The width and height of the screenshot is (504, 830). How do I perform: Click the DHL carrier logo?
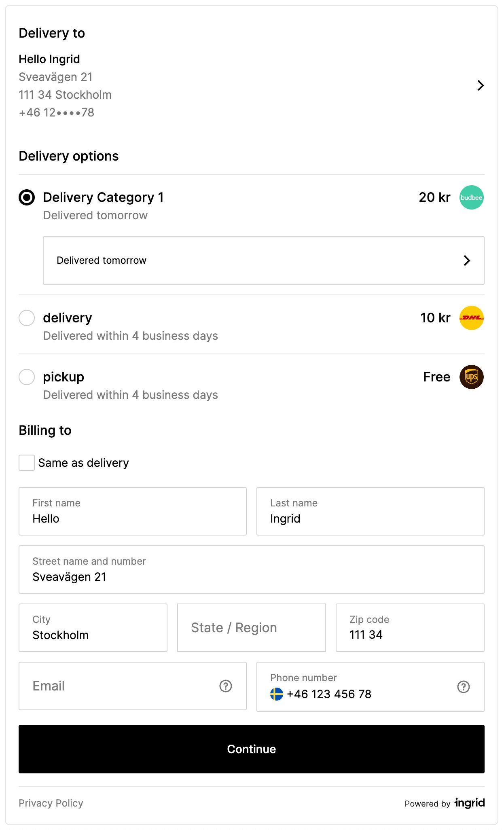coord(471,318)
